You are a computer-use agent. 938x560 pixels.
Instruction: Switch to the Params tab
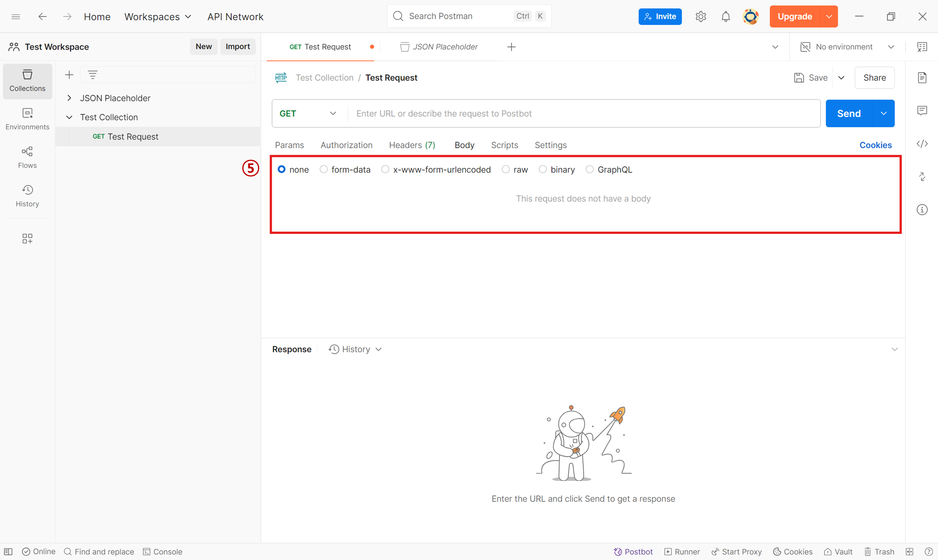coord(289,145)
